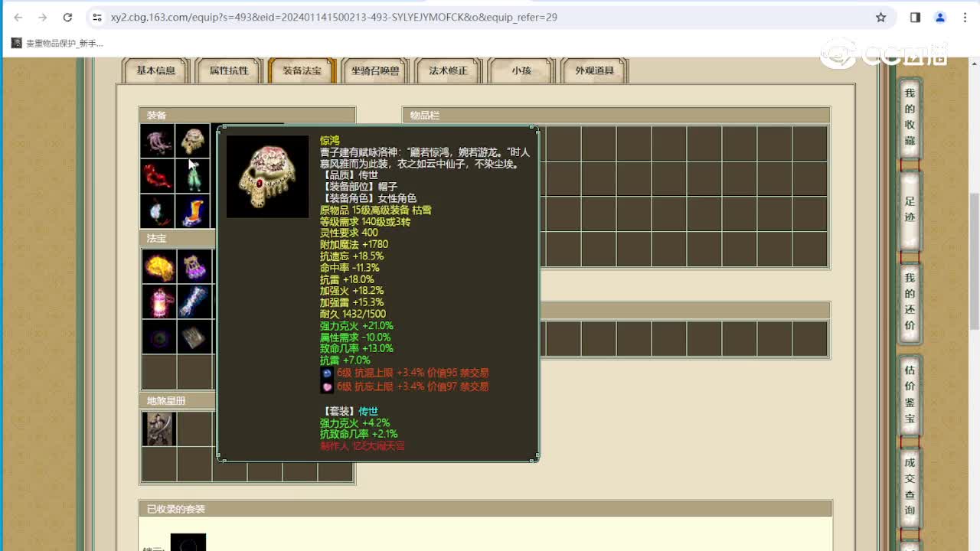Open the browser side panel
This screenshot has width=980, height=551.
915,17
